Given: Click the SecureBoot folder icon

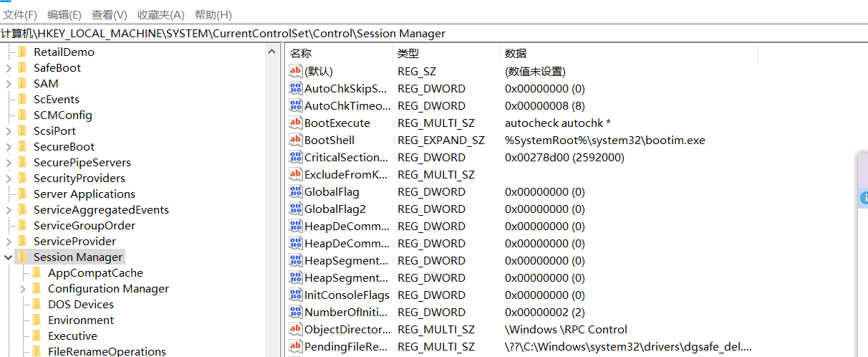Looking at the screenshot, I should (22, 146).
